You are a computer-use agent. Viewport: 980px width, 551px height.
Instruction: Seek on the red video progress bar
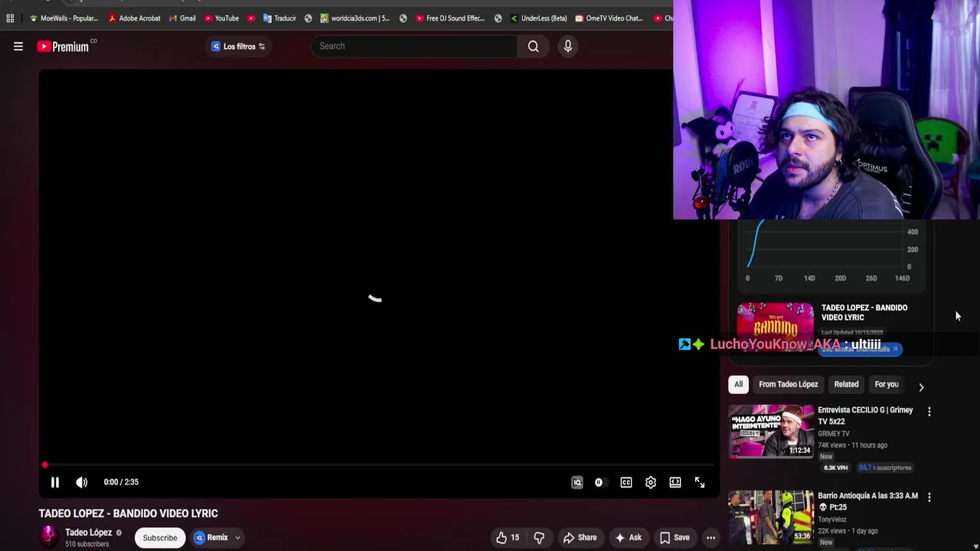tap(379, 465)
